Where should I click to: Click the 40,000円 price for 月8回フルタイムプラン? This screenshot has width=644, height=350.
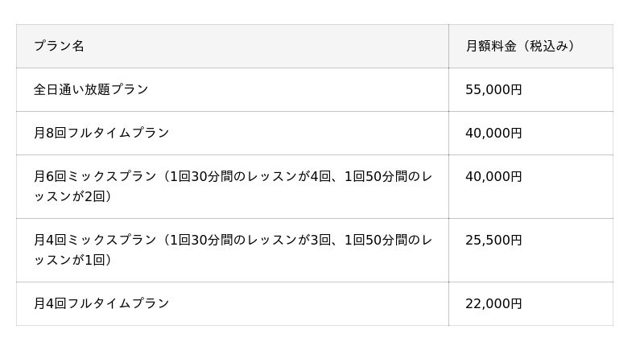[x=493, y=133]
